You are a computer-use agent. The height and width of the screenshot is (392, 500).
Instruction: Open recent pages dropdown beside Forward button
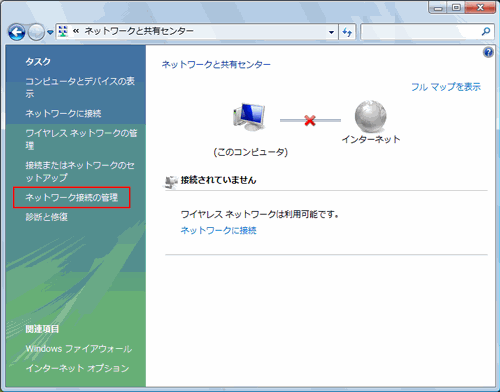tap(50, 32)
